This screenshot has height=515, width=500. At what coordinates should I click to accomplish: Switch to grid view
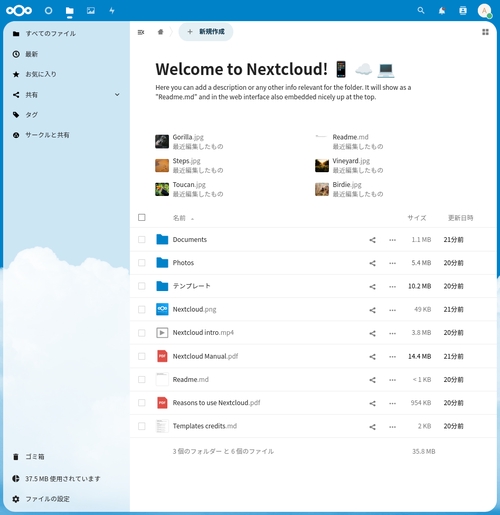pyautogui.click(x=485, y=32)
